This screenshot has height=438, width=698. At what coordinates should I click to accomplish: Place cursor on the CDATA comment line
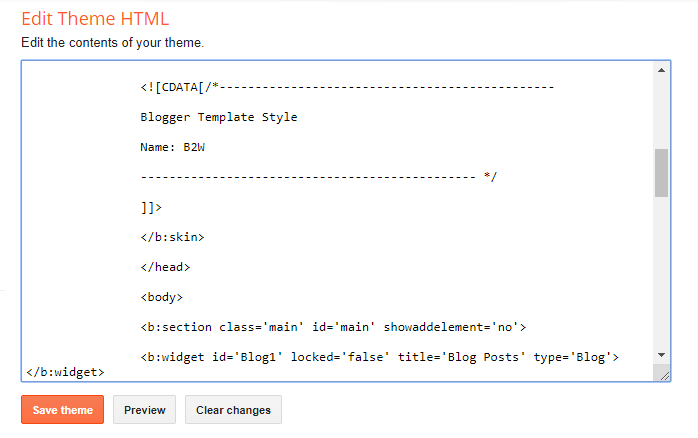click(347, 87)
